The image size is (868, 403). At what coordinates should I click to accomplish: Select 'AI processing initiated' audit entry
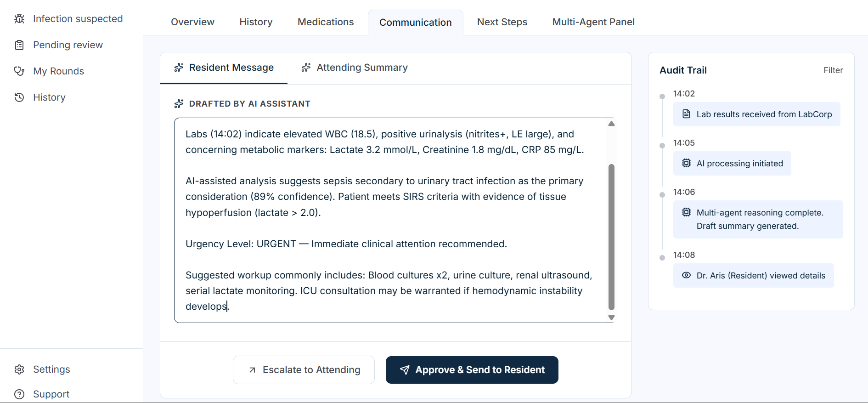[x=732, y=163]
